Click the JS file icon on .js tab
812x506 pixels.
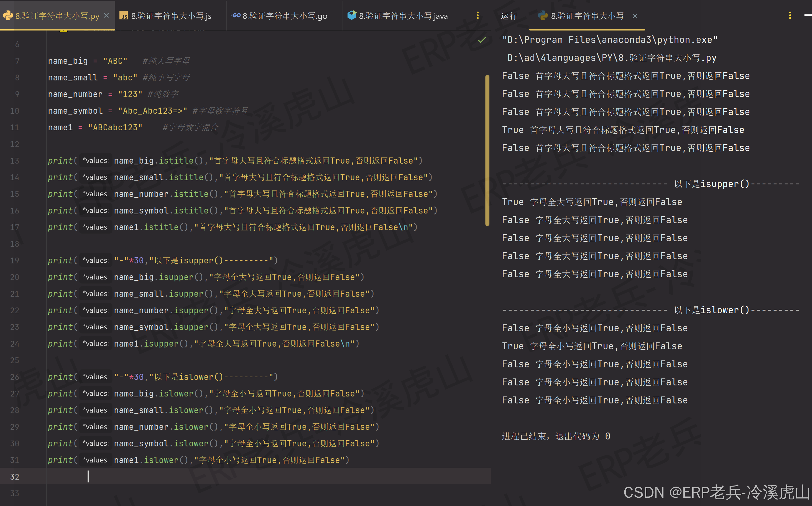pos(123,16)
